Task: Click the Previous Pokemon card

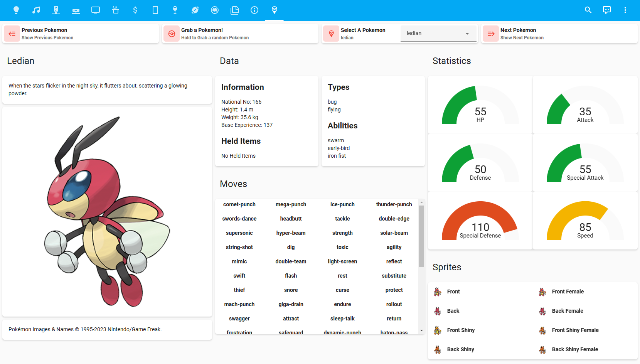Action: point(81,33)
